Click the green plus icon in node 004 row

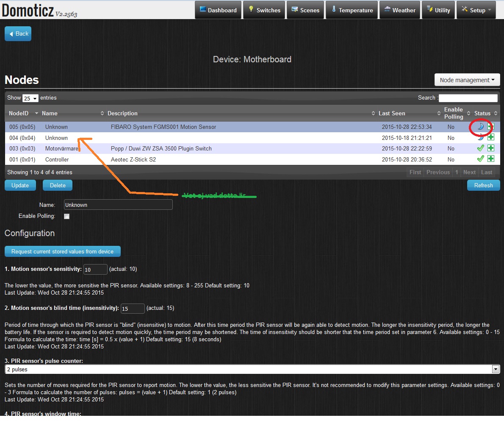[x=490, y=137]
